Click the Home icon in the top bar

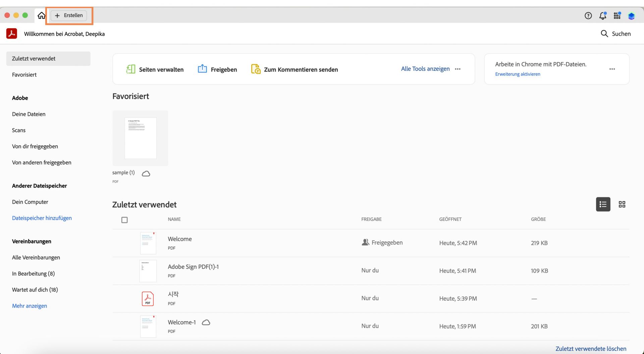click(x=41, y=15)
